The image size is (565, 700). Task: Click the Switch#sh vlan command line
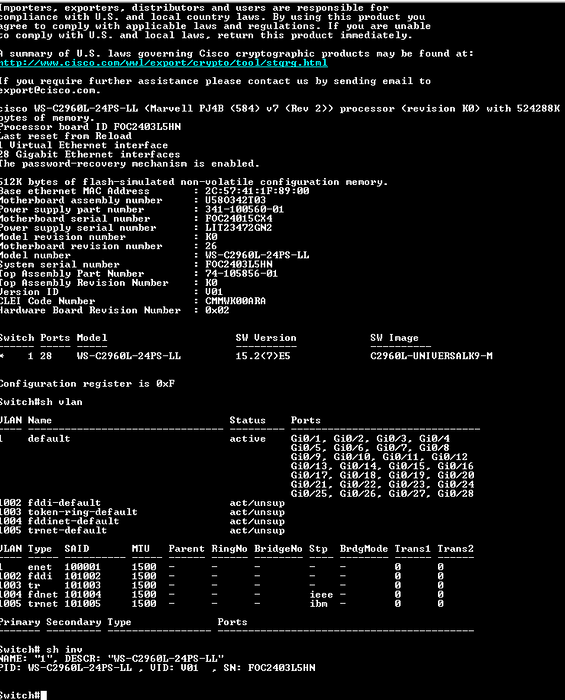tap(41, 402)
